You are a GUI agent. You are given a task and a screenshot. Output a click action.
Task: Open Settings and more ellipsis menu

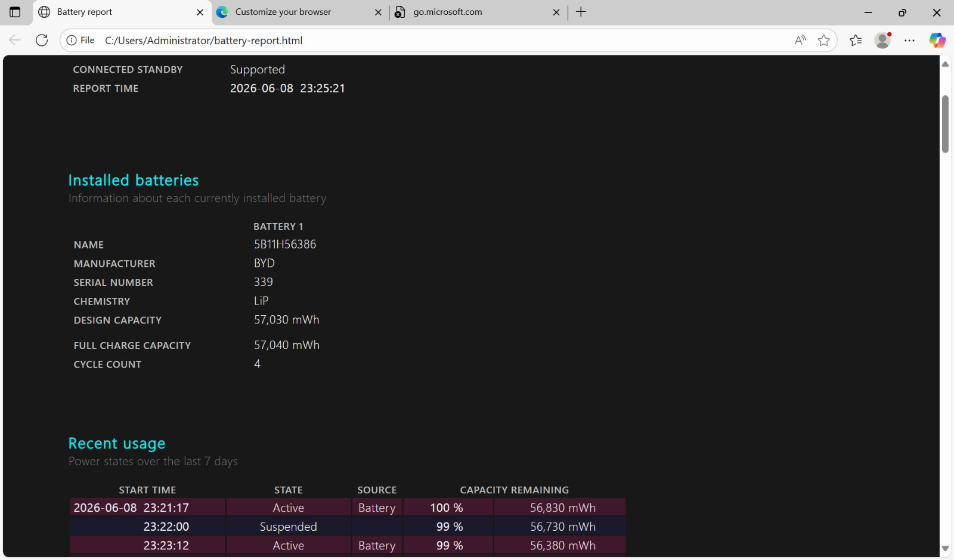click(x=909, y=40)
